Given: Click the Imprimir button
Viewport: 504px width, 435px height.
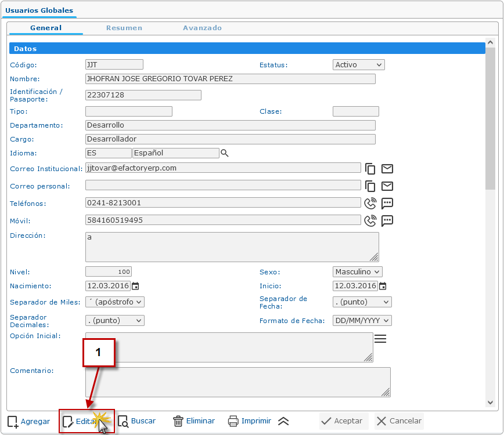Looking at the screenshot, I should (x=250, y=421).
